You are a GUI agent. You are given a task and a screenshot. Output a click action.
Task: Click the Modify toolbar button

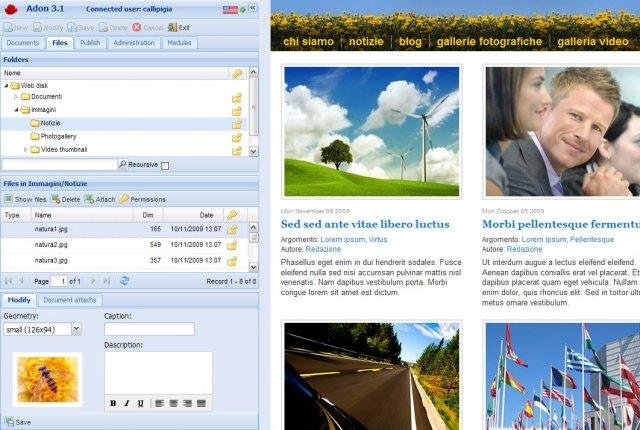pos(48,28)
